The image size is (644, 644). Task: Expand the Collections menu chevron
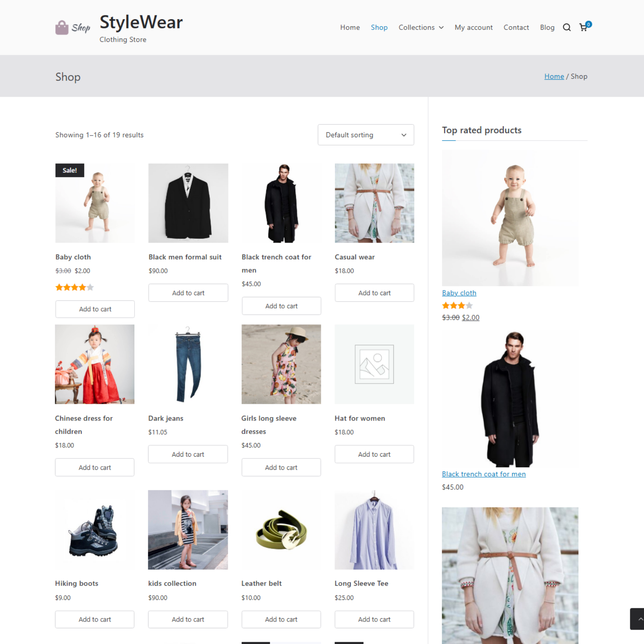pos(441,28)
